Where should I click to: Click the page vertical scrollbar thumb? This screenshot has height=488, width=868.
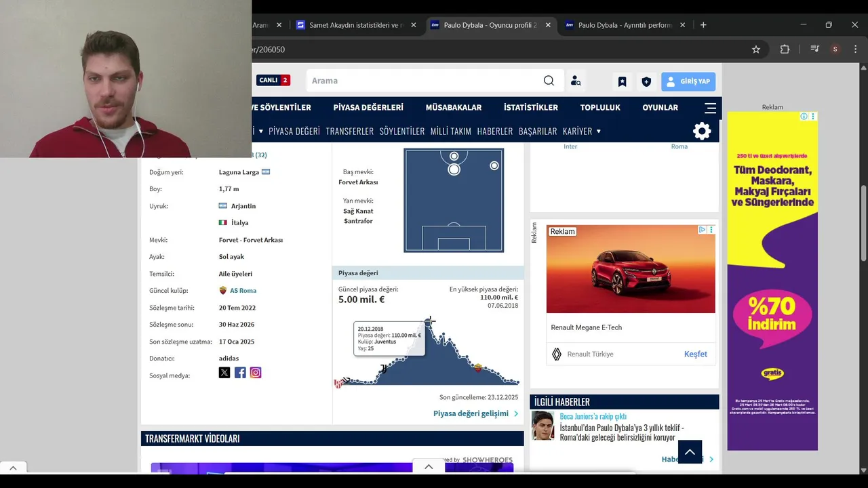(863, 224)
